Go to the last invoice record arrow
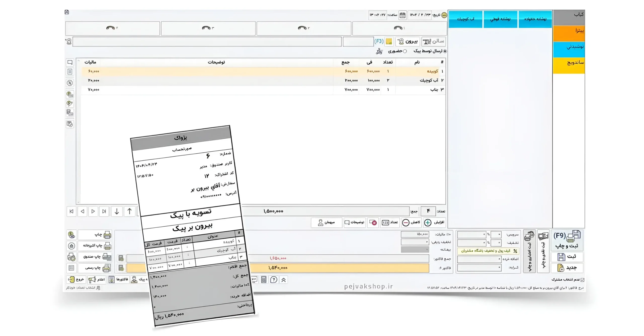644x336 pixels. pos(104,211)
